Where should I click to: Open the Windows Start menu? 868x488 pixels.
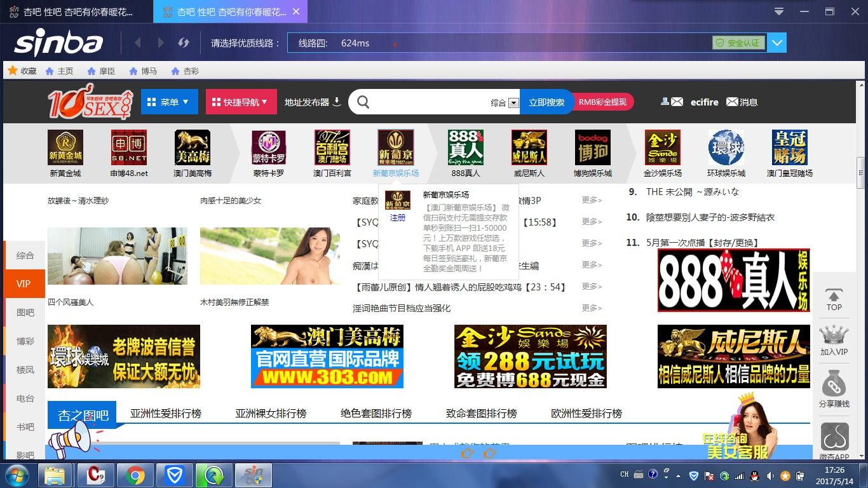coord(16,475)
